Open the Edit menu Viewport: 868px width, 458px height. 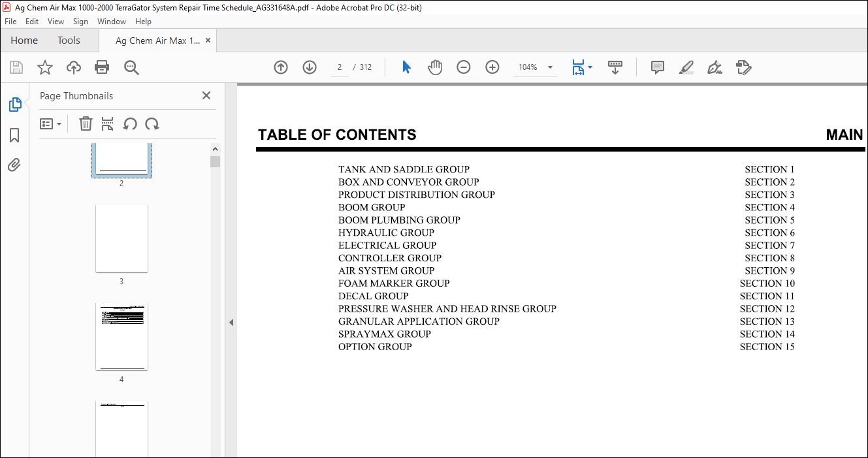coord(32,22)
